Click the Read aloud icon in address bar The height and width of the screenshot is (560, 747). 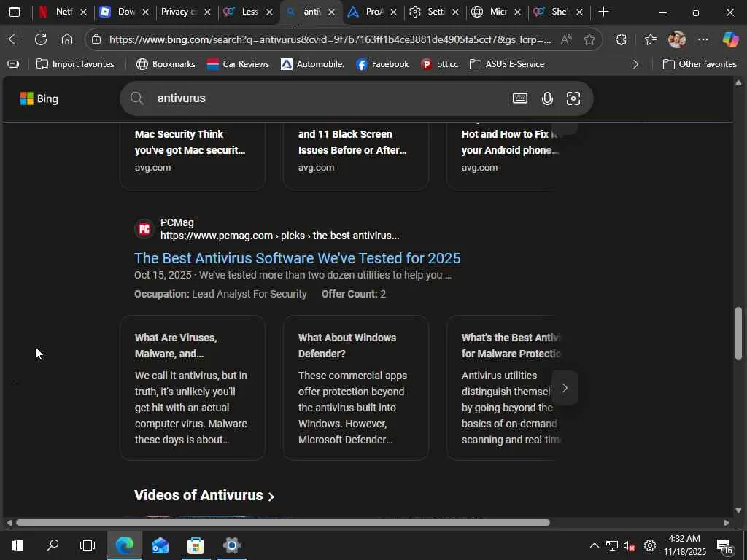click(566, 39)
